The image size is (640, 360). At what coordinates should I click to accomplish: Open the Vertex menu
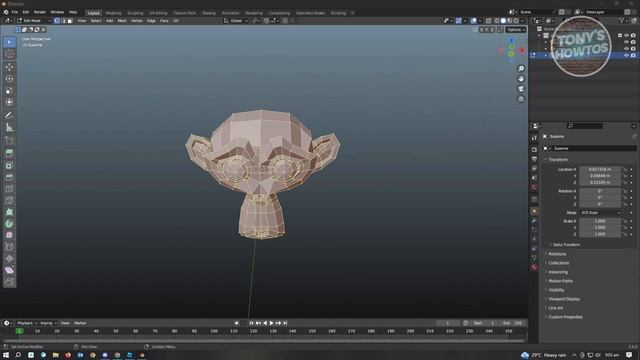[137, 20]
